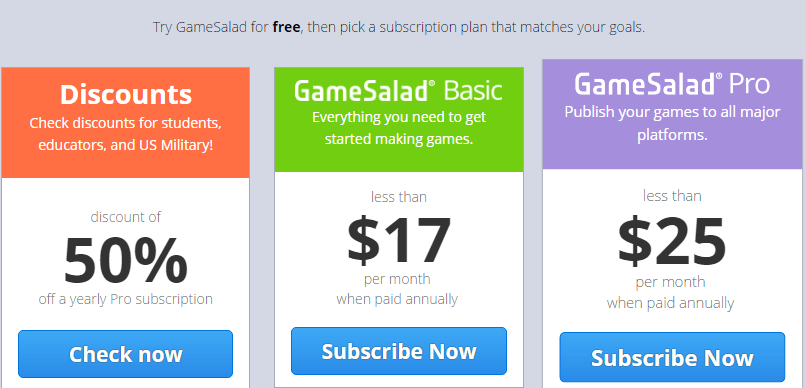
Task: Click 'Publish your games to all major platforms'
Action: click(x=672, y=123)
